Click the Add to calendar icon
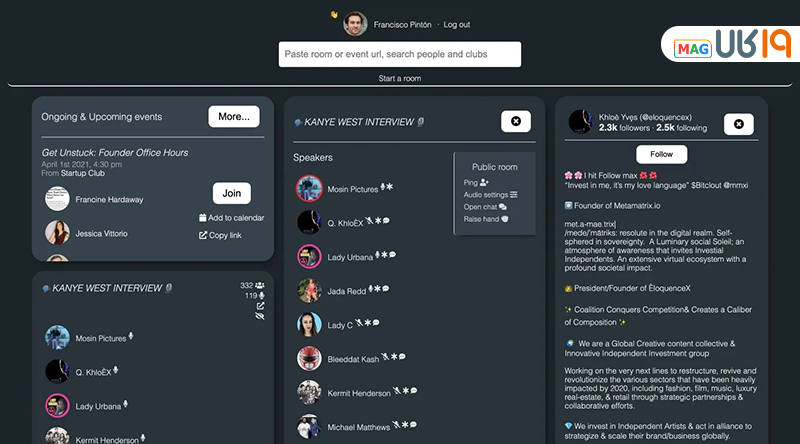800x444 pixels. pyautogui.click(x=203, y=217)
